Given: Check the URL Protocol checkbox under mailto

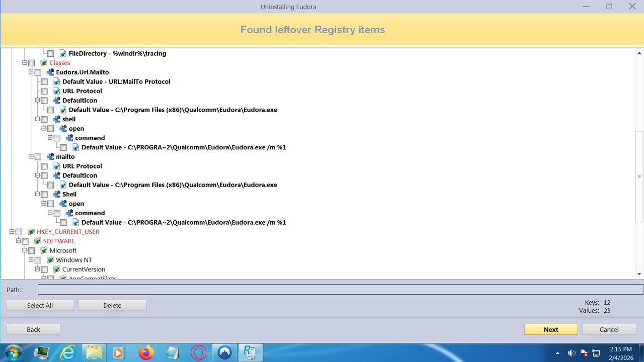Looking at the screenshot, I should [x=44, y=166].
